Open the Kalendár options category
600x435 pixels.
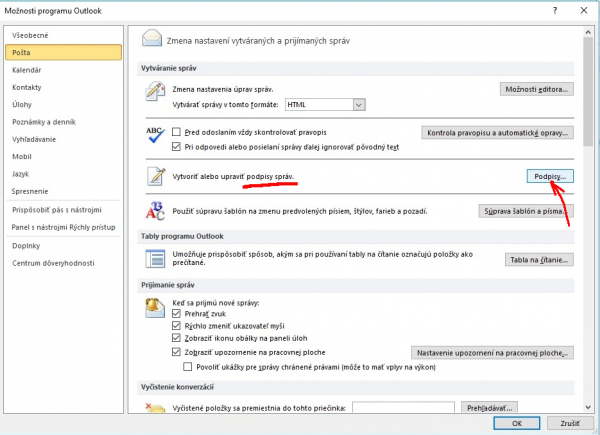(64, 70)
